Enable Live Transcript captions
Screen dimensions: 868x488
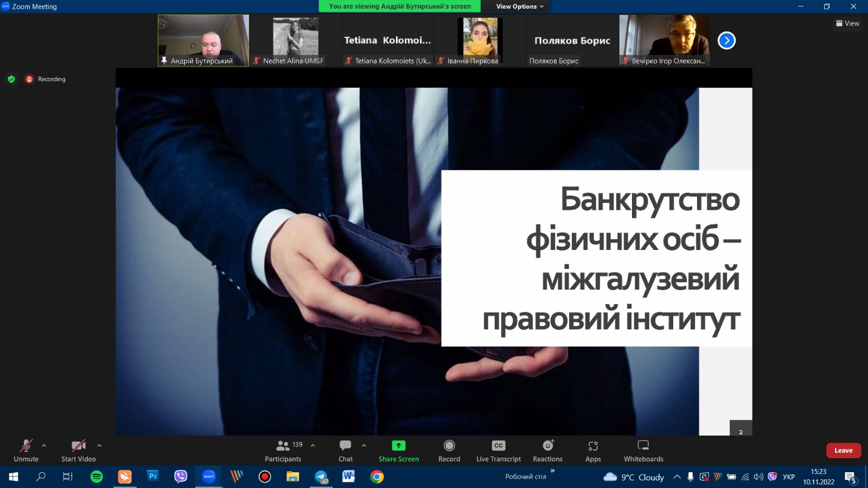click(499, 451)
